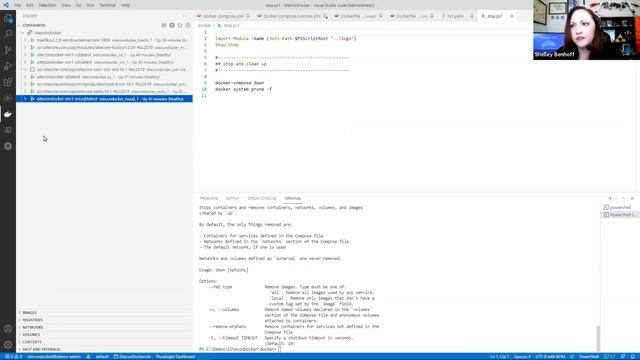Open the Terminal menu

coord(108,5)
